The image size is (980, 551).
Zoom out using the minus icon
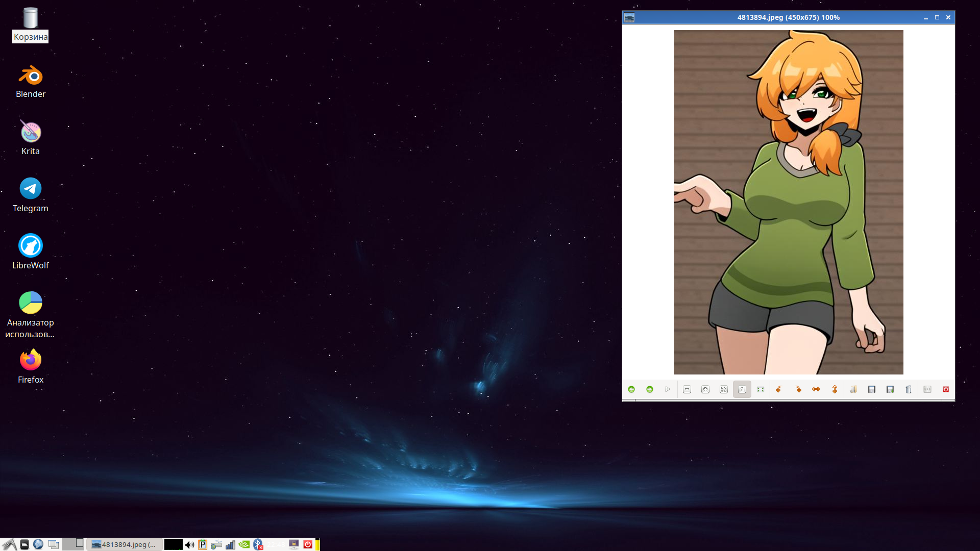click(687, 389)
